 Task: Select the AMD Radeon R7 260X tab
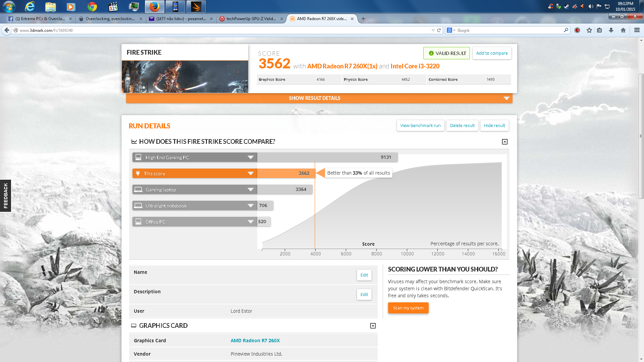coord(322,19)
